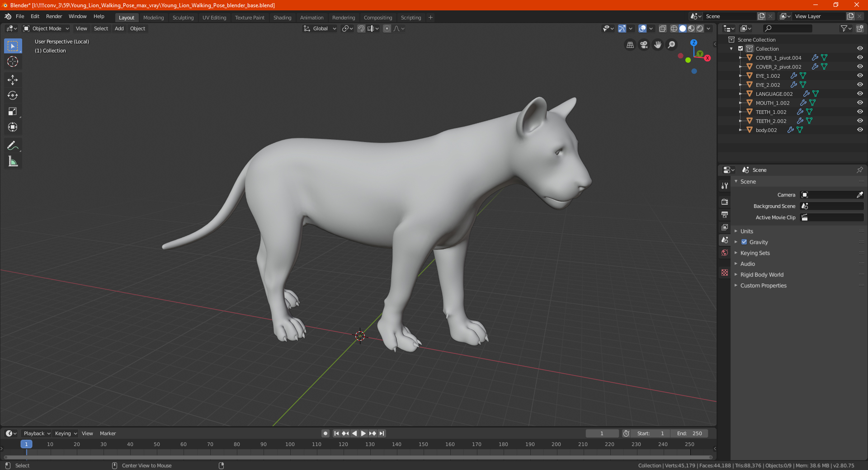Click the Marker menu in timeline
Viewport: 868px width, 470px height.
point(108,433)
